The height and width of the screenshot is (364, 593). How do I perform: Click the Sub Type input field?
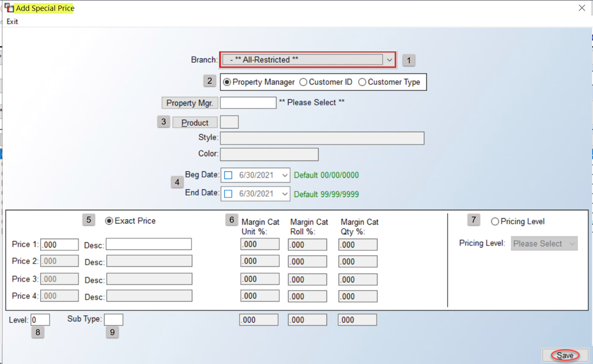click(x=114, y=319)
